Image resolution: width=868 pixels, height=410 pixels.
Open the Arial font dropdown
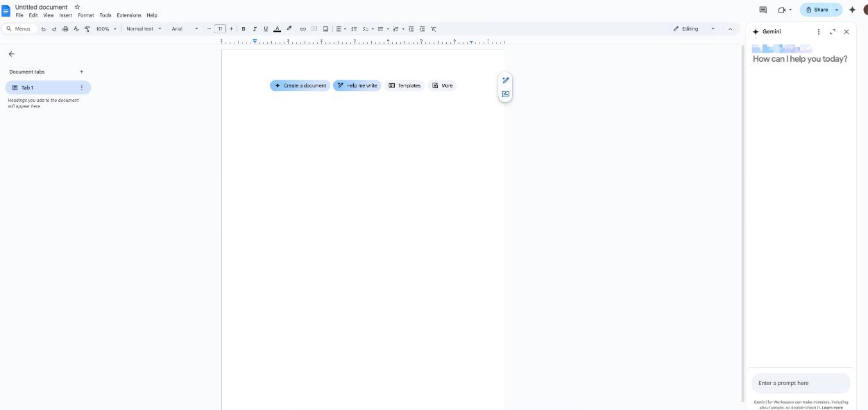click(185, 29)
